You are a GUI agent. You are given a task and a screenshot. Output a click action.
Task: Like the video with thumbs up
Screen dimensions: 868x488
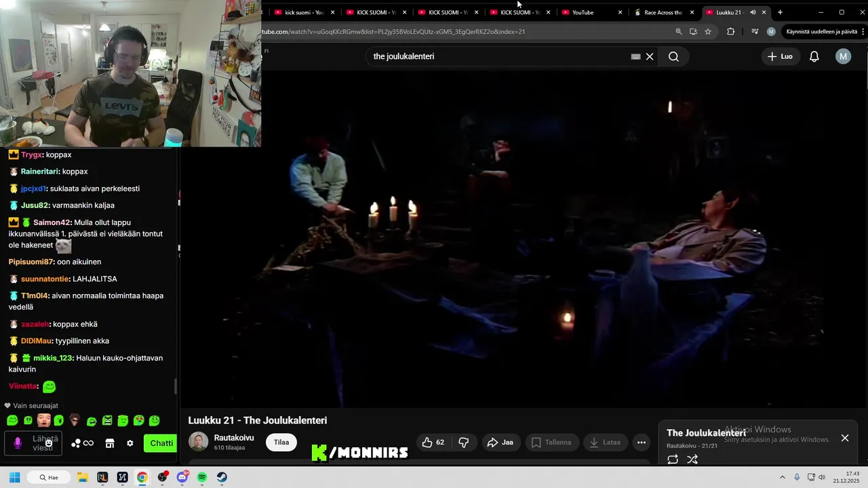[433, 443]
